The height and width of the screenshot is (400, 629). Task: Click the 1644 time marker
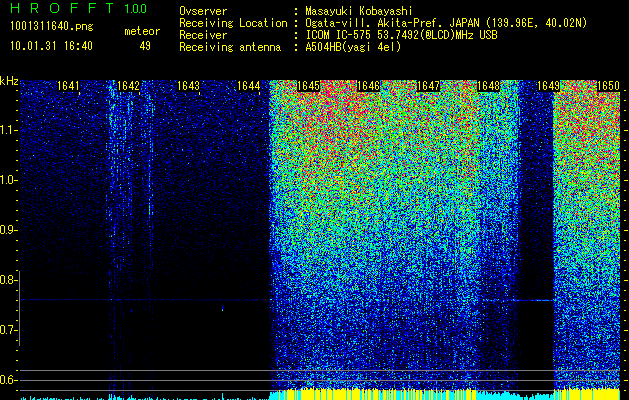coord(248,86)
